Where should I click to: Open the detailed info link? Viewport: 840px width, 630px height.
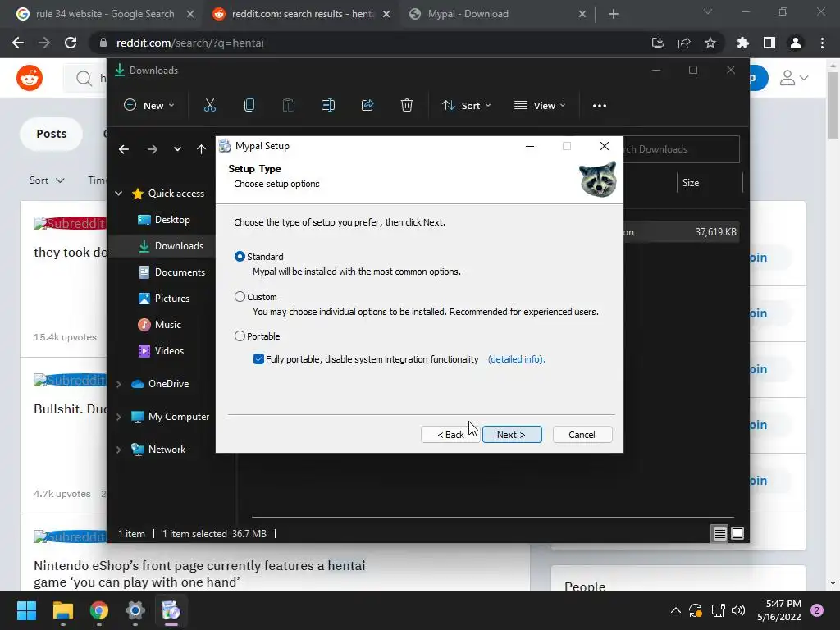click(x=516, y=359)
